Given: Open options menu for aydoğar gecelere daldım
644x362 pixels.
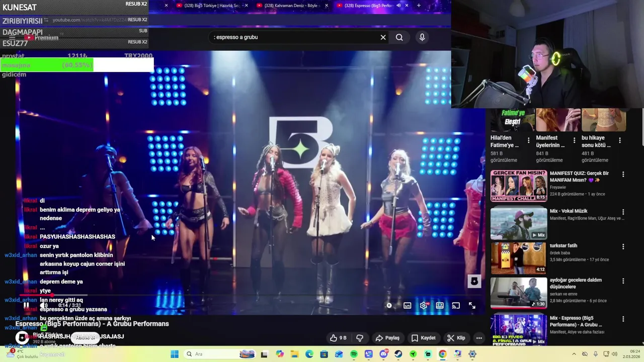Looking at the screenshot, I should pyautogui.click(x=623, y=281).
